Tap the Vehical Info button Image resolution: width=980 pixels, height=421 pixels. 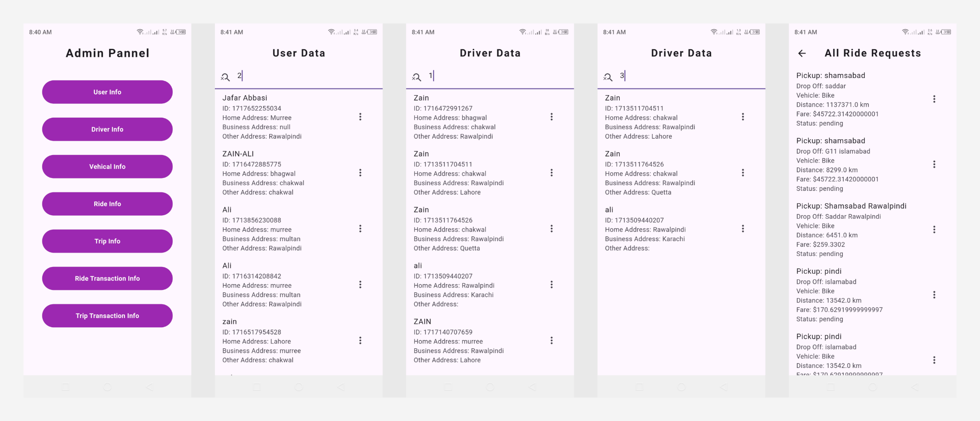(107, 166)
